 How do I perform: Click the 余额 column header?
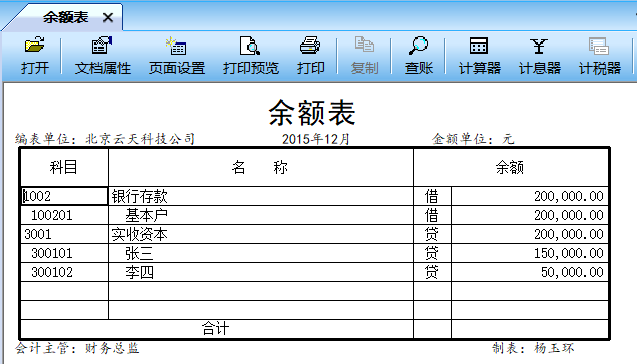[511, 167]
